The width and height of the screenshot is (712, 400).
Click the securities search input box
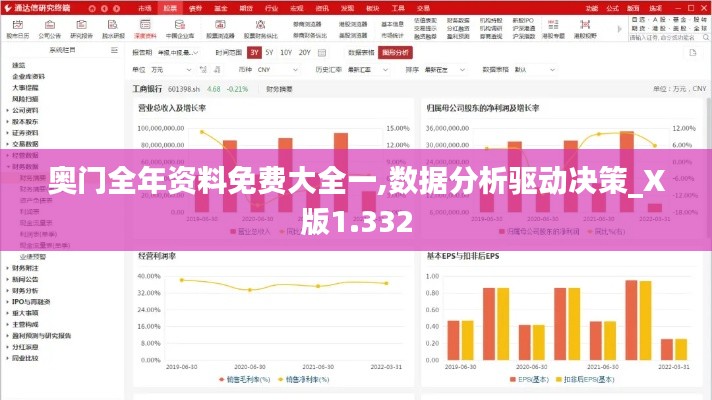click(664, 38)
